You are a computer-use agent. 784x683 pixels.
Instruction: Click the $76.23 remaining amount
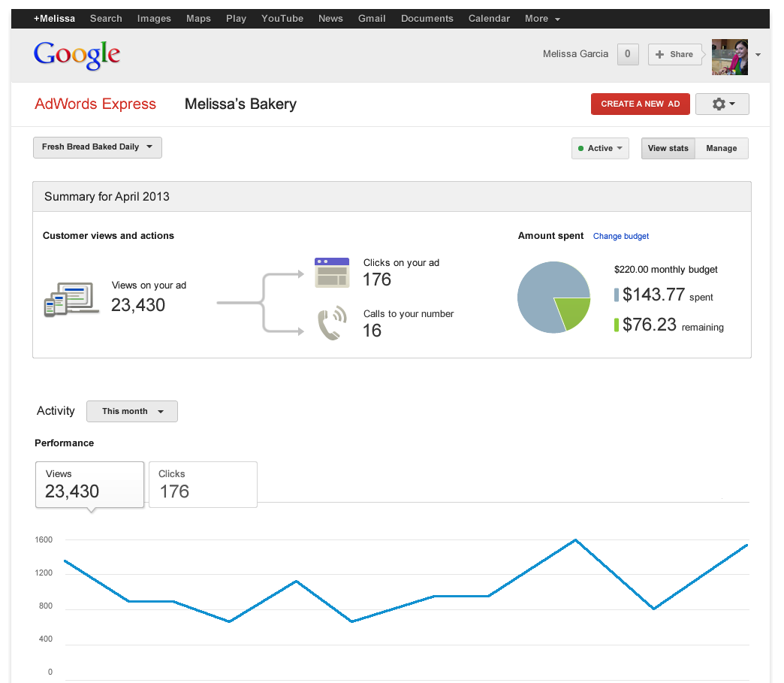pos(649,325)
